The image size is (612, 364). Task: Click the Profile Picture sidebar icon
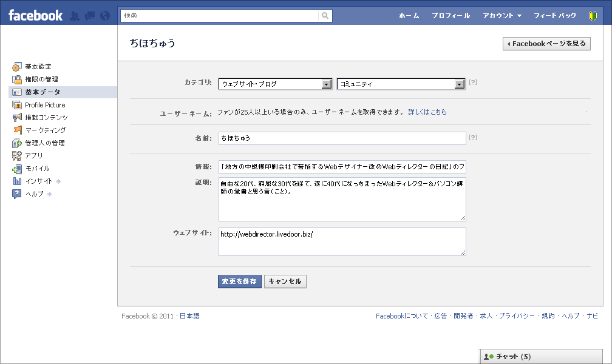17,105
